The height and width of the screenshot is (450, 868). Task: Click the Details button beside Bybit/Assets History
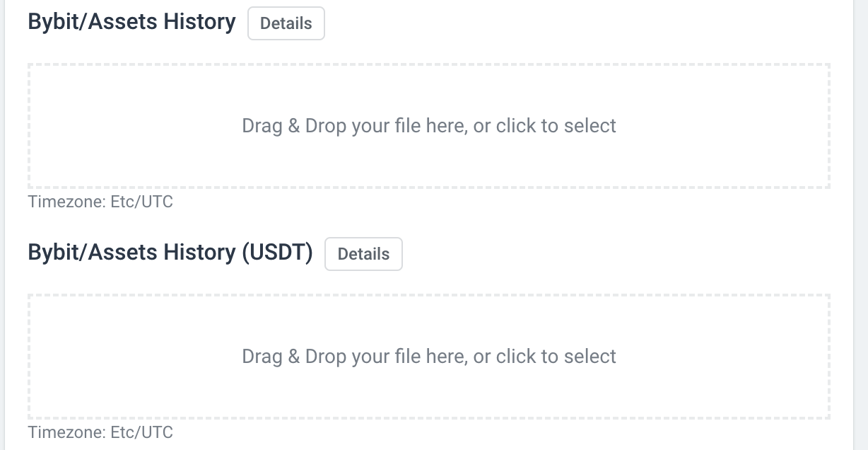(286, 23)
